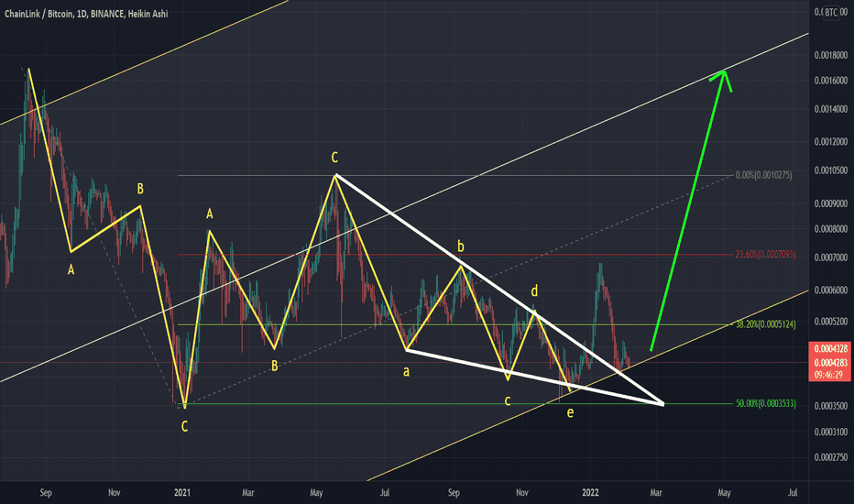Select the lowercase 'a' wave label
This screenshot has height=504, width=854.
click(x=406, y=372)
